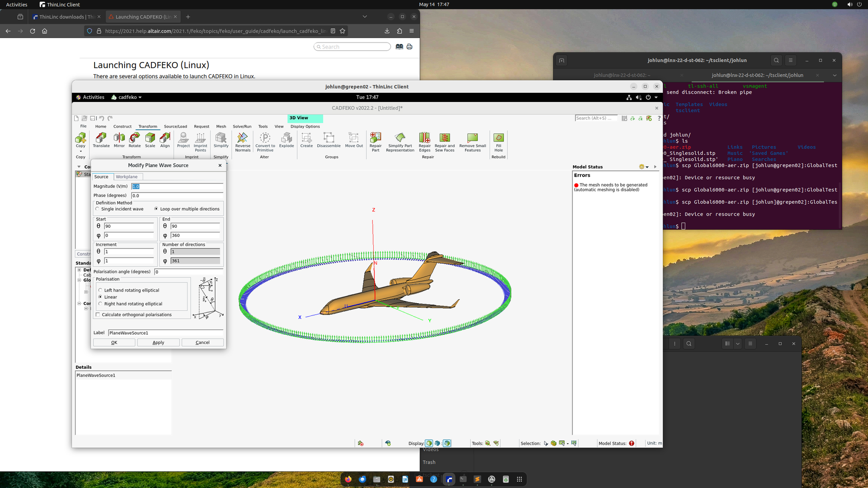Open ThinLinc session power menu dropdown
868x488 pixels.
656,98
